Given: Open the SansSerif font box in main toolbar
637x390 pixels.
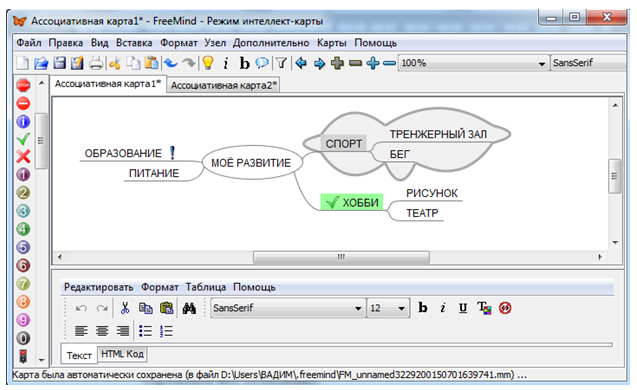Looking at the screenshot, I should click(x=588, y=63).
